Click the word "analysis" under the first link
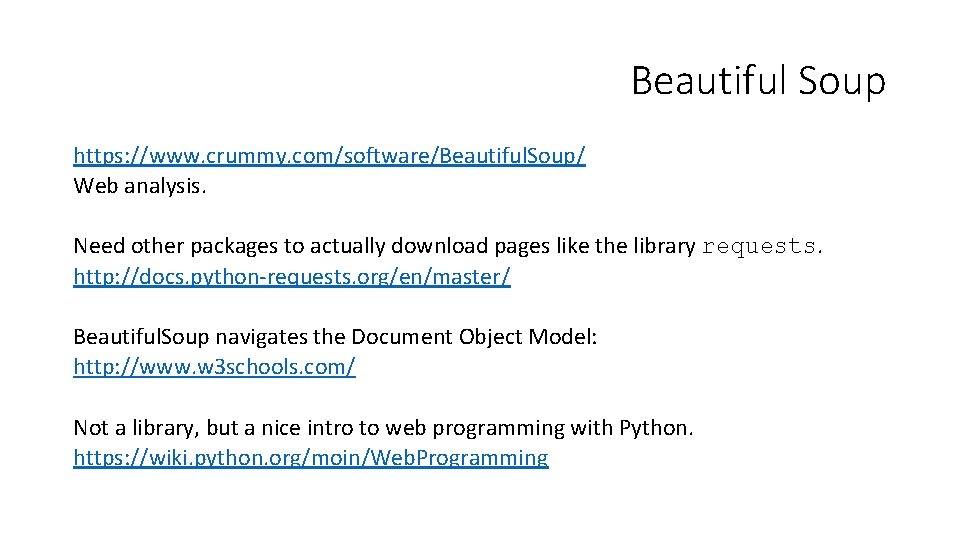Image resolution: width=960 pixels, height=540 pixels. pyautogui.click(x=164, y=185)
